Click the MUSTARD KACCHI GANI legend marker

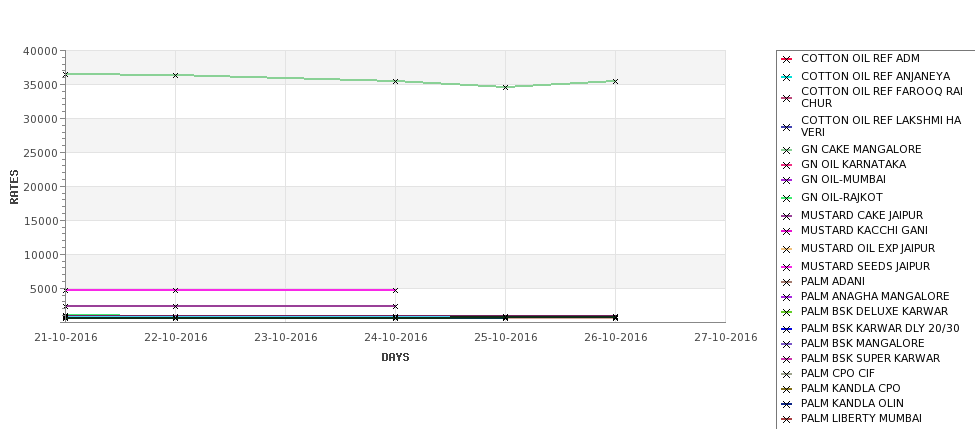coord(786,231)
